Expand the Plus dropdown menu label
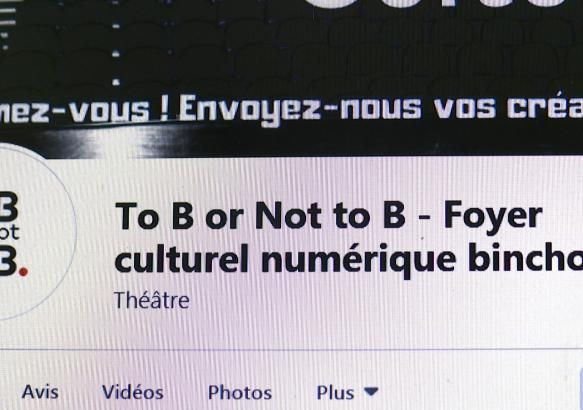583x410 pixels. coord(335,393)
